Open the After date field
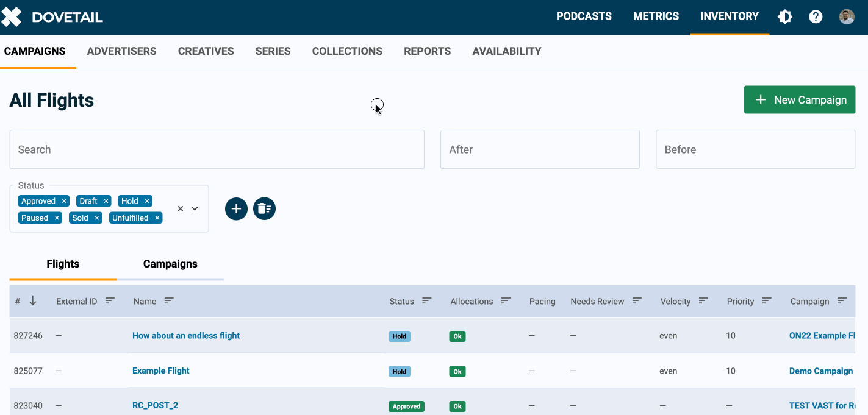This screenshot has height=415, width=868. click(x=540, y=149)
